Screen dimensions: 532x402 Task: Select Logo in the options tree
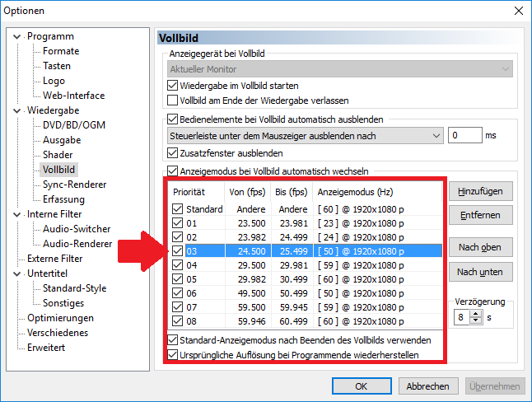54,81
